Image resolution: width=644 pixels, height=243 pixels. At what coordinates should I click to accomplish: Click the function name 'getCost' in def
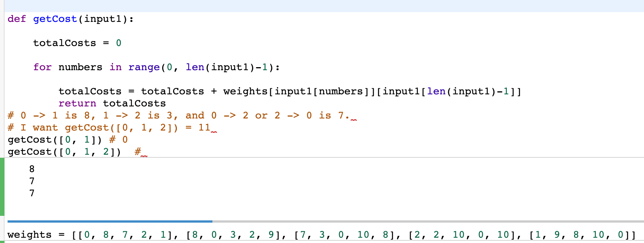(55, 19)
